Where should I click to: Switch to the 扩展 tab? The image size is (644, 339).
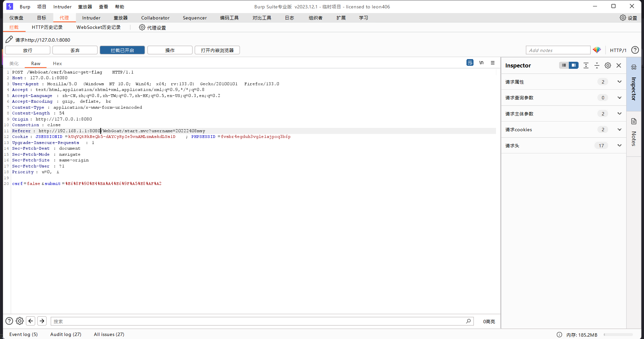(x=341, y=18)
